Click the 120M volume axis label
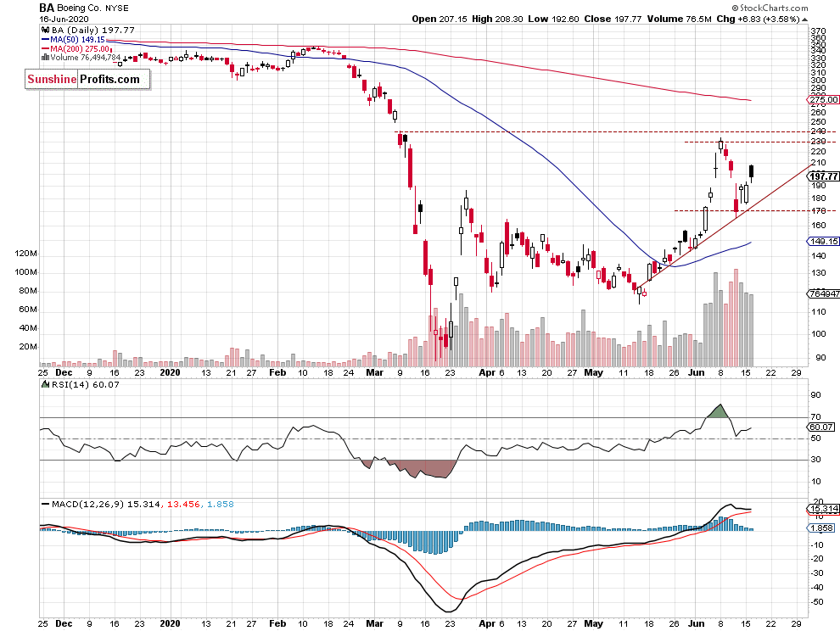 [25, 254]
